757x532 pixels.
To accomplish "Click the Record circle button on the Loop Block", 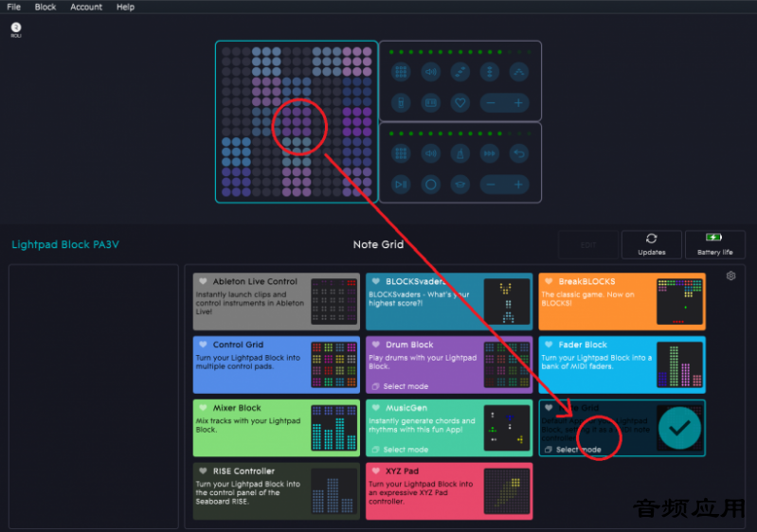I will tap(430, 185).
